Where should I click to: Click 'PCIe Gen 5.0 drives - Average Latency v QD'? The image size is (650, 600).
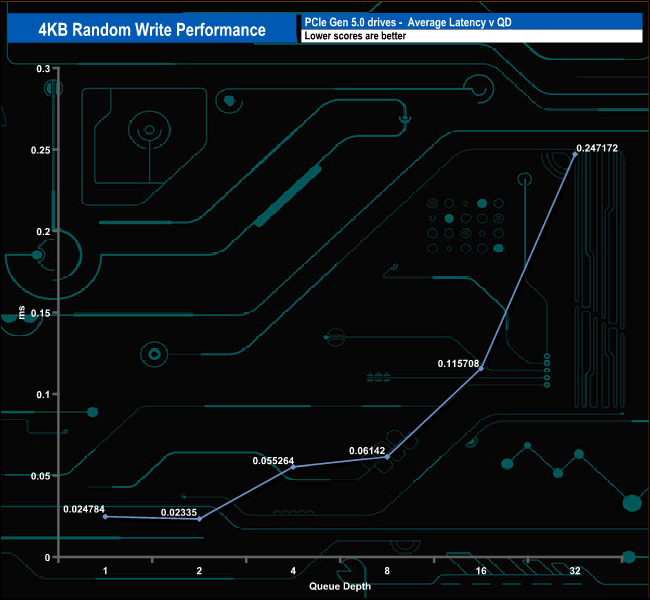pos(408,22)
